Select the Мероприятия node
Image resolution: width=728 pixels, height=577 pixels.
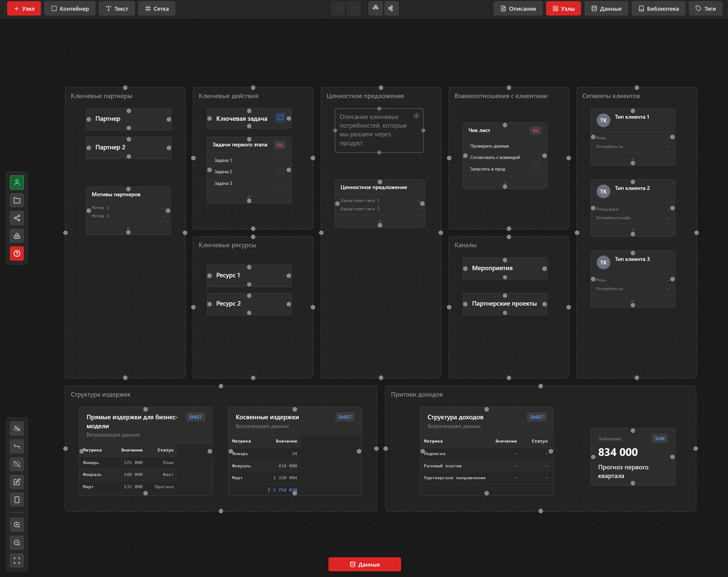505,269
